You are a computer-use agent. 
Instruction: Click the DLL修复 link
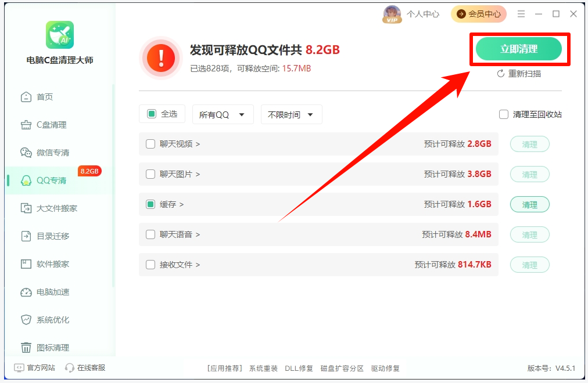tap(299, 368)
